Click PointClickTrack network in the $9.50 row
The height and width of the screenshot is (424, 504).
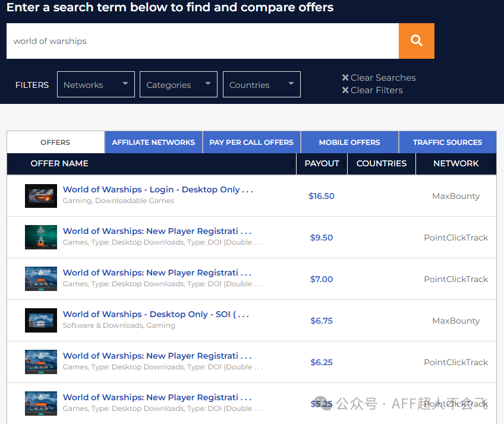click(x=456, y=238)
